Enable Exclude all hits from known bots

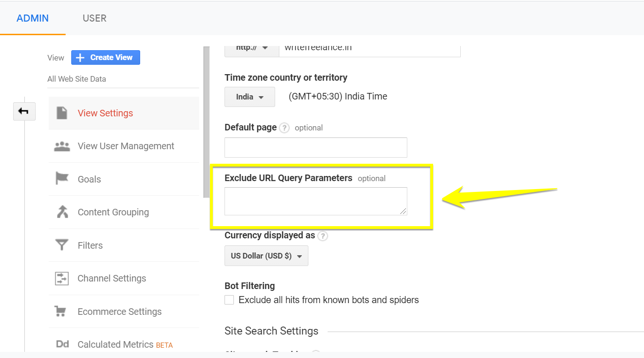click(x=229, y=300)
